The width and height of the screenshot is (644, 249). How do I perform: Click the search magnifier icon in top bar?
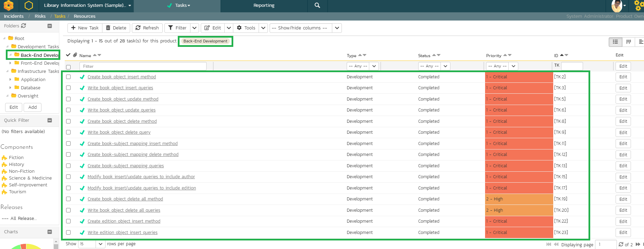[x=317, y=5]
